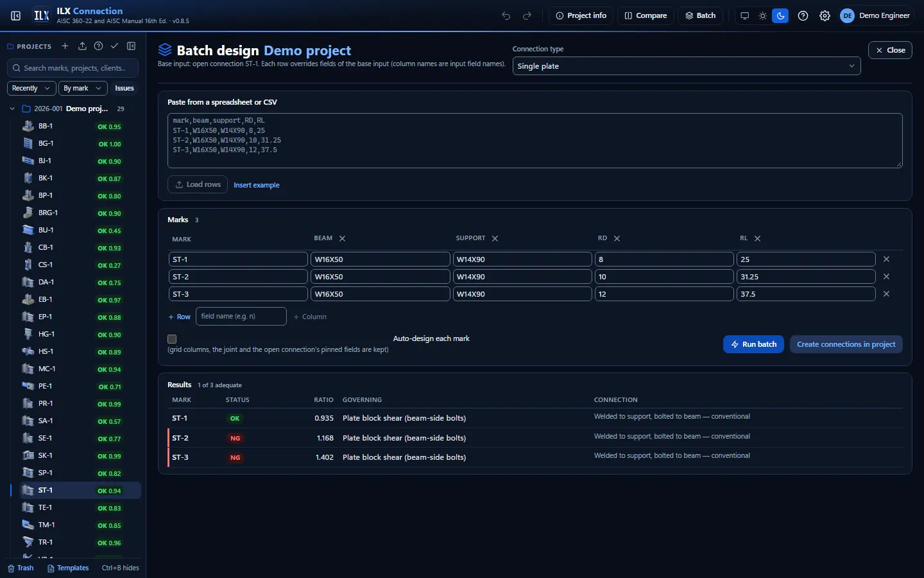Add a new Row to marks
The image size is (924, 578).
coord(180,317)
